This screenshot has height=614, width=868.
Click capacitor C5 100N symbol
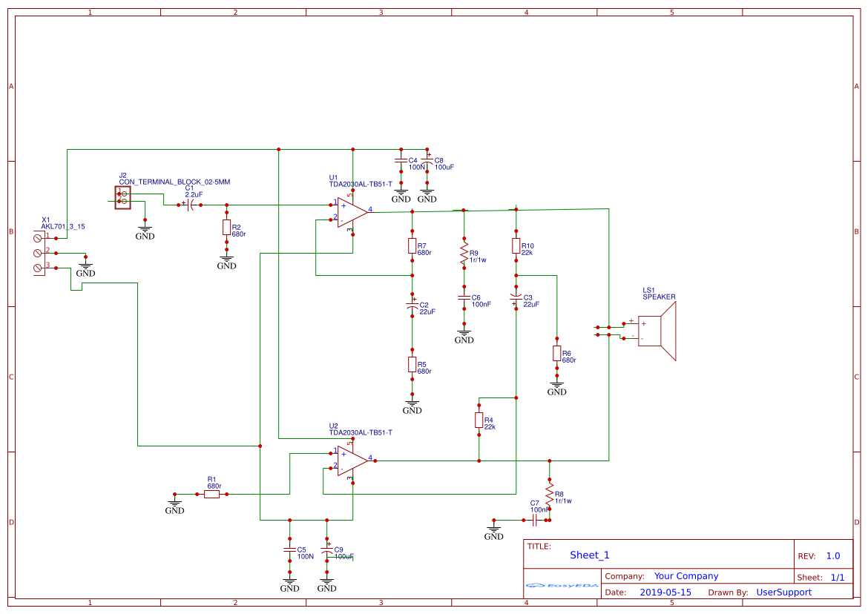[x=289, y=549]
